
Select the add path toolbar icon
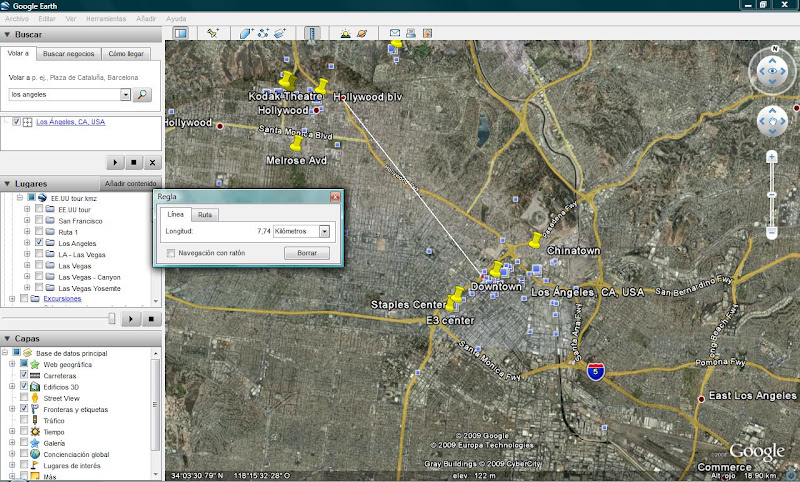[x=263, y=33]
